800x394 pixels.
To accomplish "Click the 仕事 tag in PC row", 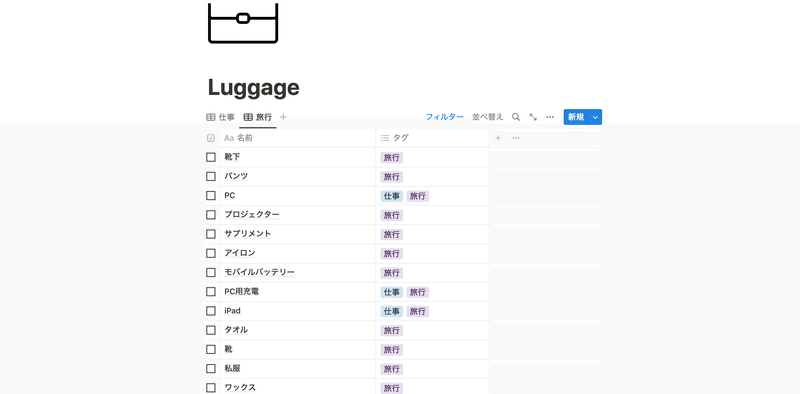I will click(x=391, y=196).
